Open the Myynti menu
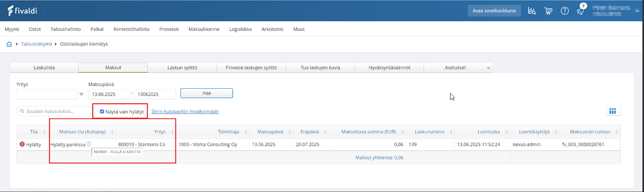The height and width of the screenshot is (192, 644). (12, 29)
